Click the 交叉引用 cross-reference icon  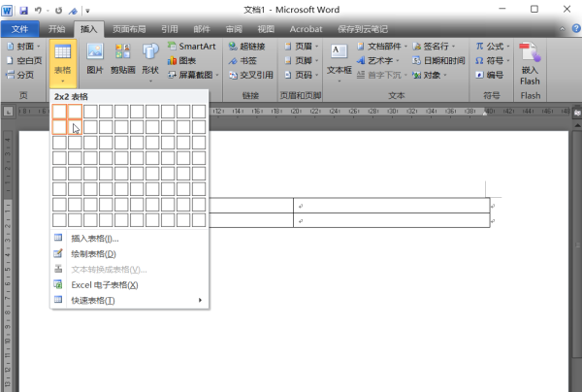coord(250,75)
